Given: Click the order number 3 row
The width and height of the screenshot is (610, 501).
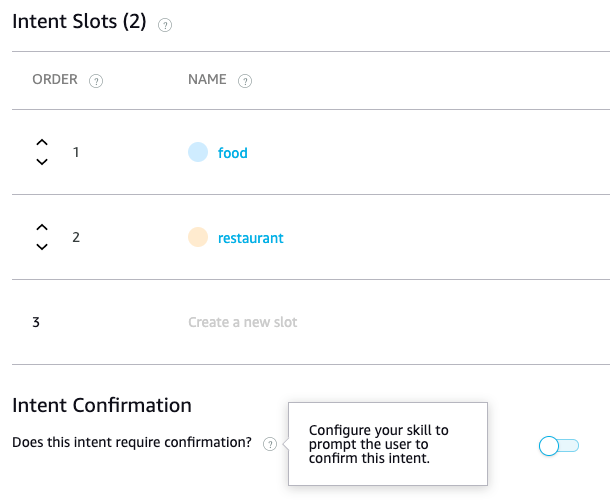Looking at the screenshot, I should (x=36, y=322).
